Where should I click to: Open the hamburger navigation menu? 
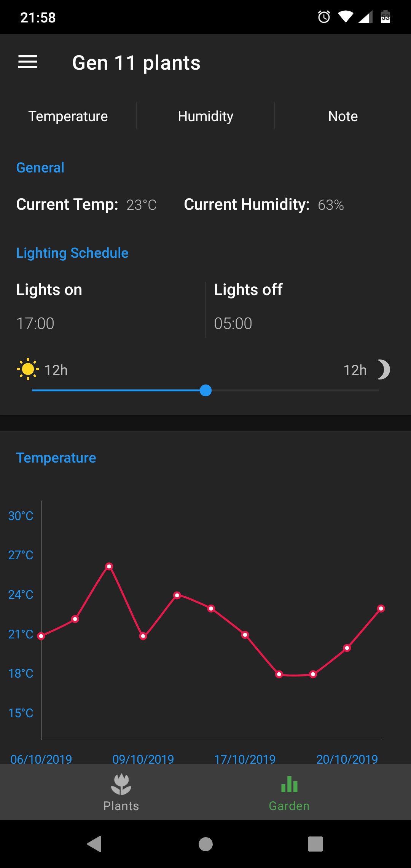tap(28, 62)
